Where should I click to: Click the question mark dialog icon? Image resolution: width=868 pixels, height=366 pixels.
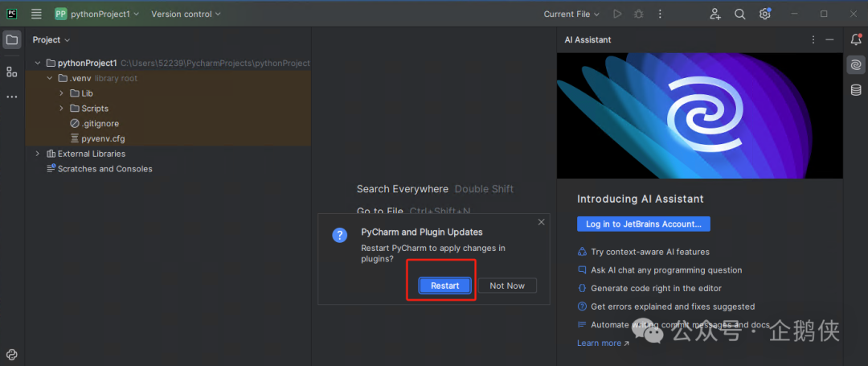point(339,235)
